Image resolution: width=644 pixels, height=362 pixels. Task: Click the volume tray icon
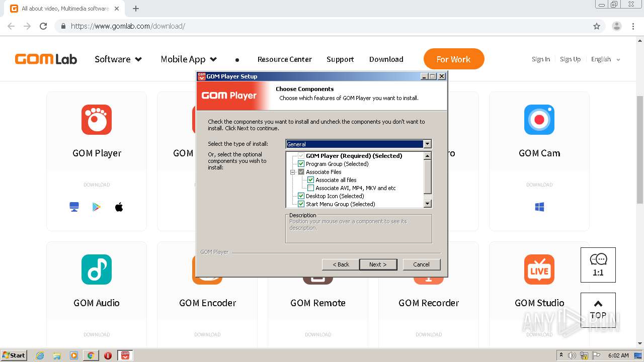[x=572, y=355]
